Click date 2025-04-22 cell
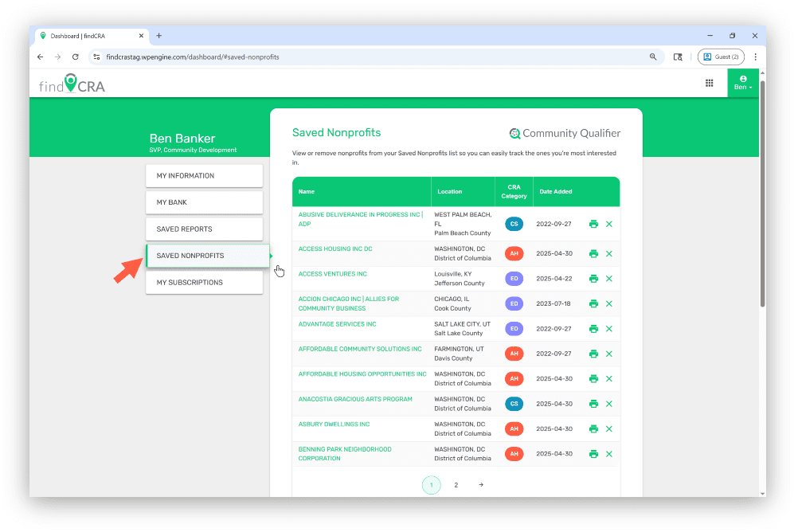The width and height of the screenshot is (798, 532). point(554,279)
